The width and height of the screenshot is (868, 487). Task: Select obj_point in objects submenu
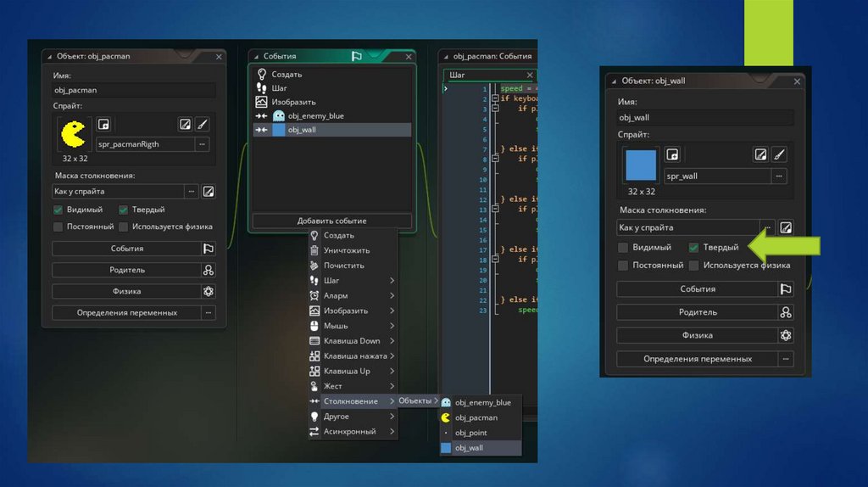(481, 432)
